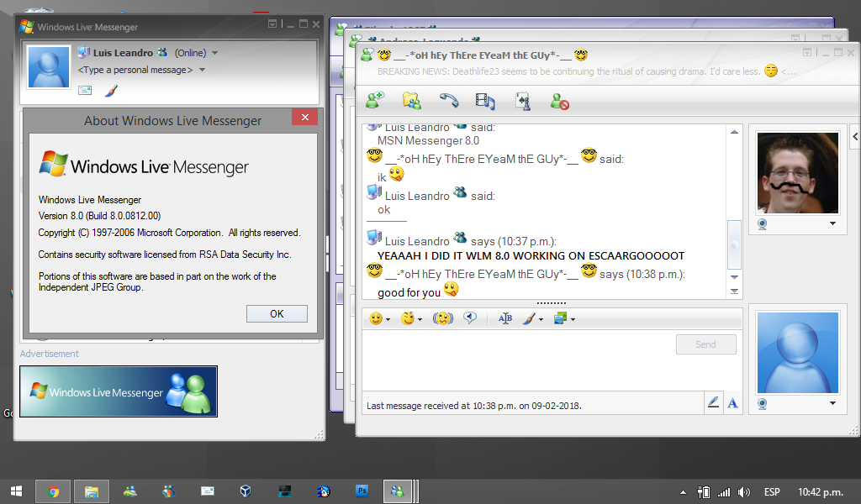Click the contact's webcam icon
The height and width of the screenshot is (504, 861).
[x=762, y=223]
